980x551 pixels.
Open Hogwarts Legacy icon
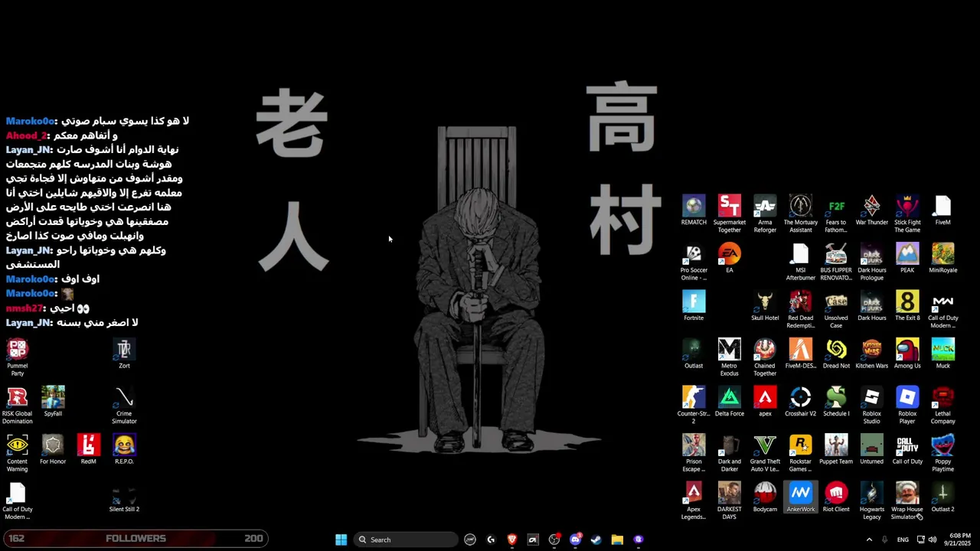871,501
